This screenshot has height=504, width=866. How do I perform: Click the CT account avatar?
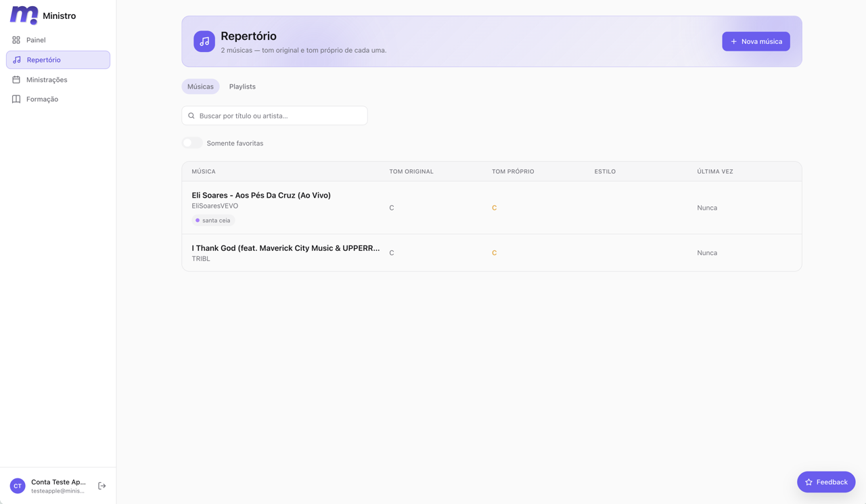click(18, 486)
